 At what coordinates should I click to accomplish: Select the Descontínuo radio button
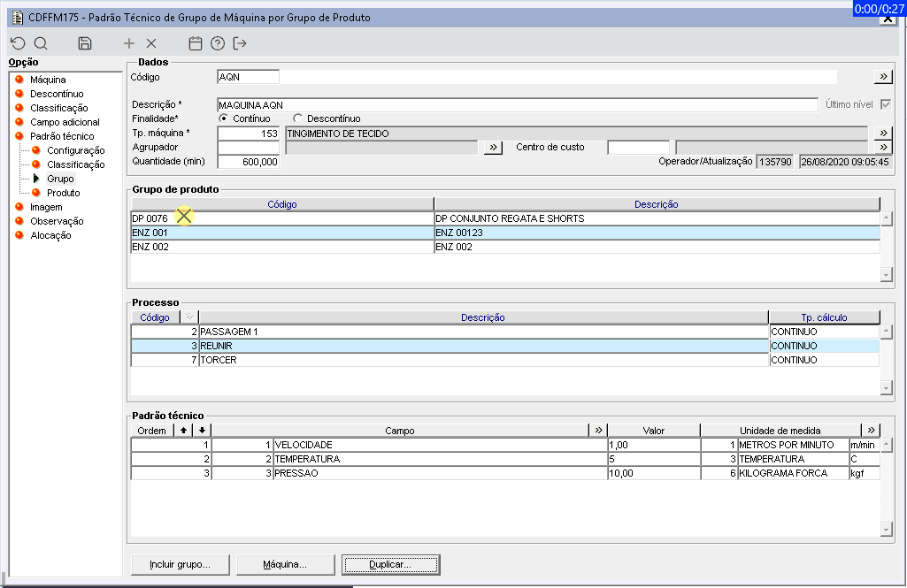point(297,118)
